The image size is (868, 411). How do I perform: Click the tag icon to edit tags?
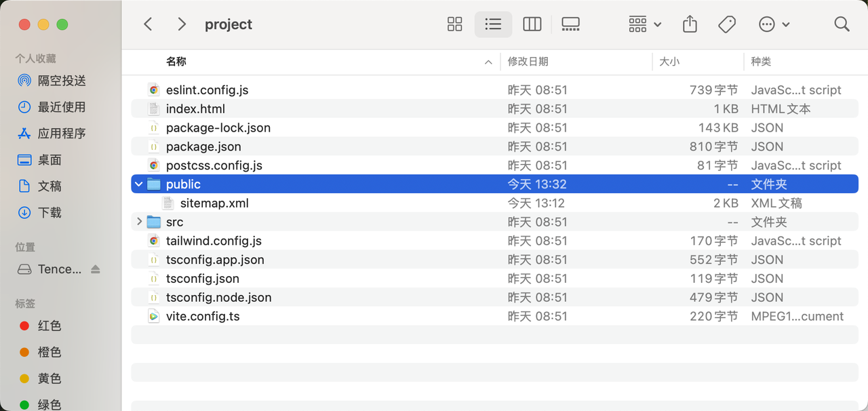pos(727,24)
